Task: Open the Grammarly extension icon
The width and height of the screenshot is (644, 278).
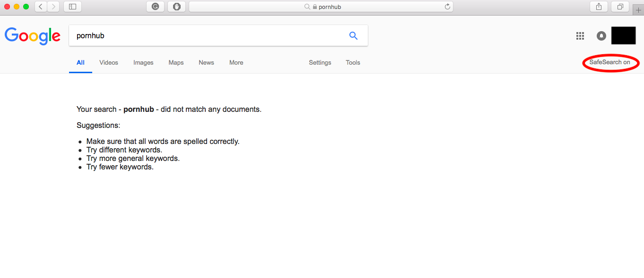Action: click(156, 7)
